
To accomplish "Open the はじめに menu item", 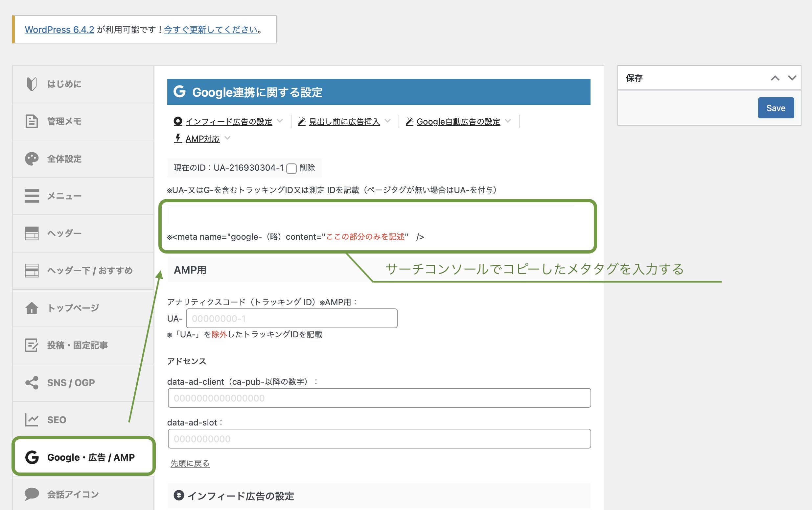I will (x=83, y=84).
